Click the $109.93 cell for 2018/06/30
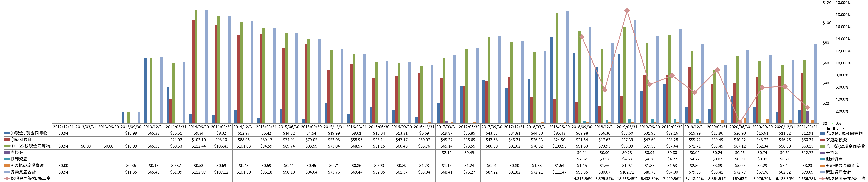Image resolution: width=868 pixels, height=182 pixels. (559, 146)
